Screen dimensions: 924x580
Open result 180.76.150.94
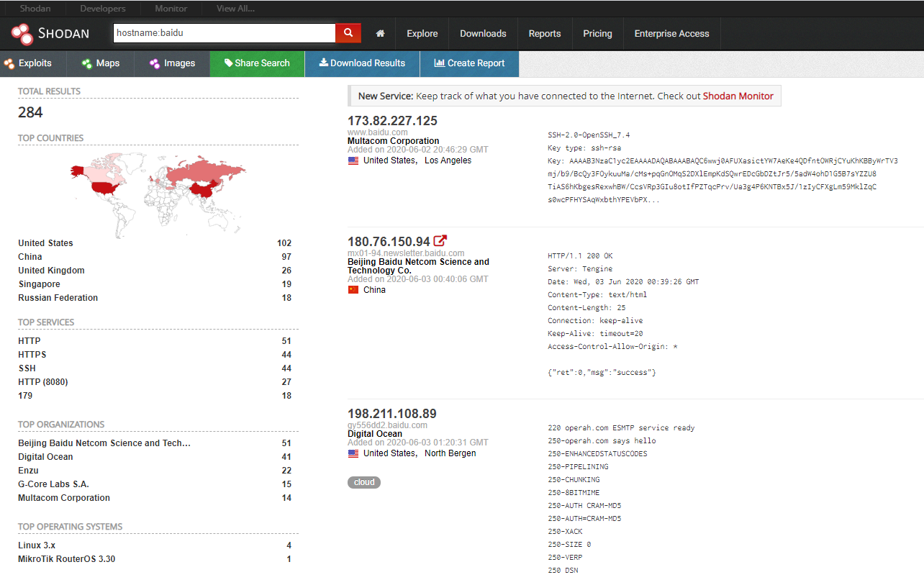(389, 242)
